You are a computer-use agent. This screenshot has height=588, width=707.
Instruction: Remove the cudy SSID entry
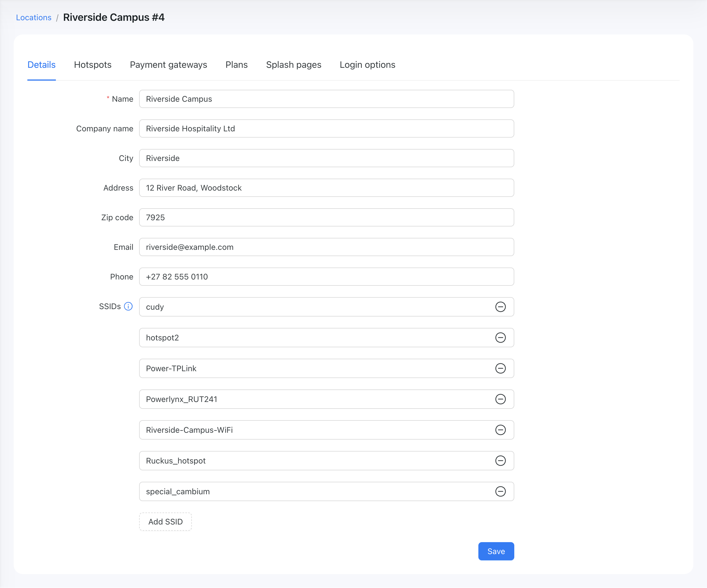(x=500, y=307)
